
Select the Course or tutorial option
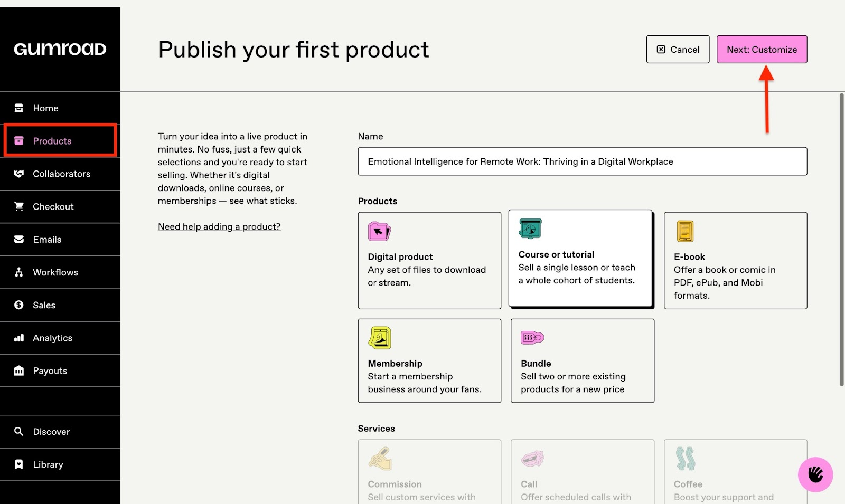[580, 258]
